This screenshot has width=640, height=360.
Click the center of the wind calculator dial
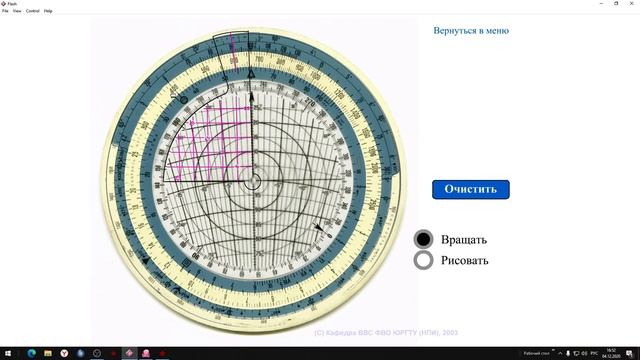coord(253,181)
